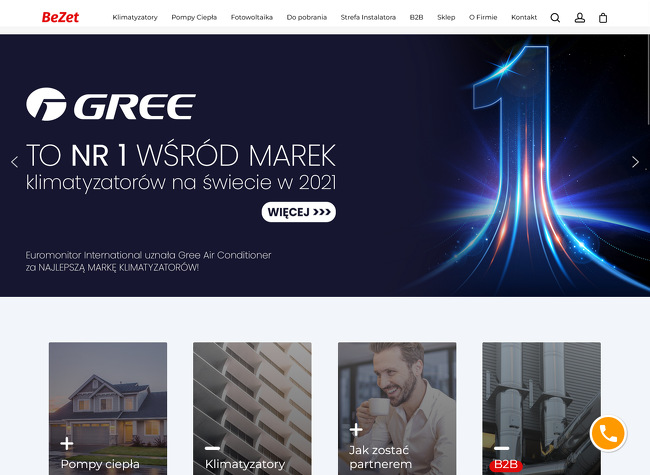Click the red B2B card label
The image size is (650, 475).
(x=506, y=465)
